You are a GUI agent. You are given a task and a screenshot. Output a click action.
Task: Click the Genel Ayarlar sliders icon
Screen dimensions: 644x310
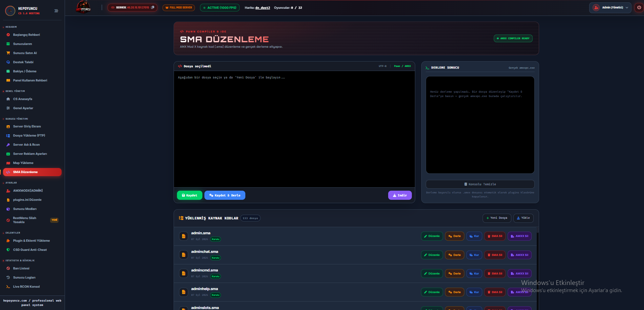pos(8,108)
